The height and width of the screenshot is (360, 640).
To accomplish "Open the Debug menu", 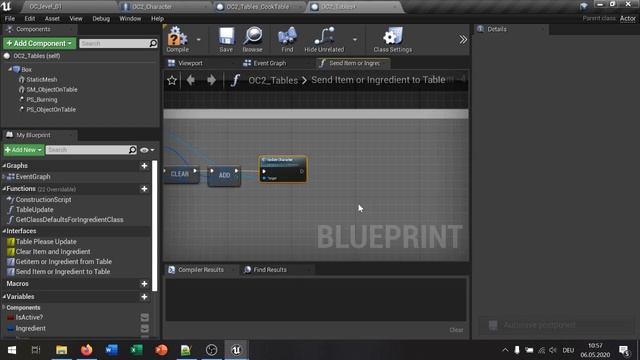I will (101, 19).
